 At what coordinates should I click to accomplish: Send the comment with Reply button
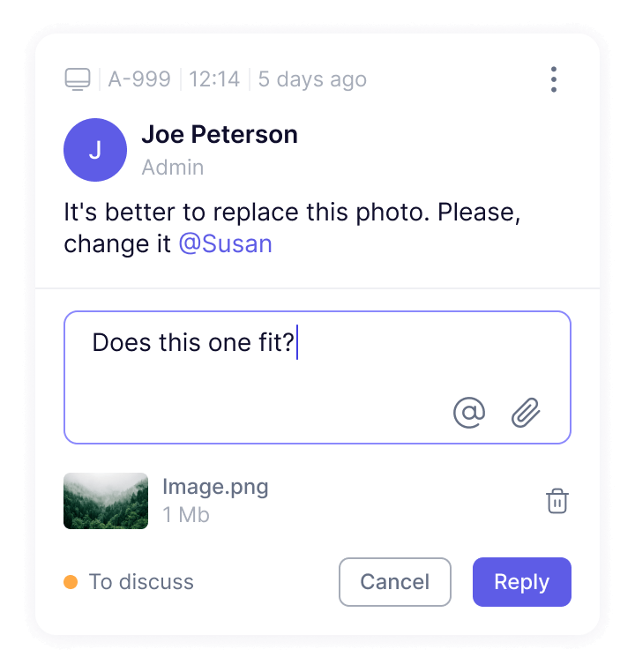pos(522,582)
